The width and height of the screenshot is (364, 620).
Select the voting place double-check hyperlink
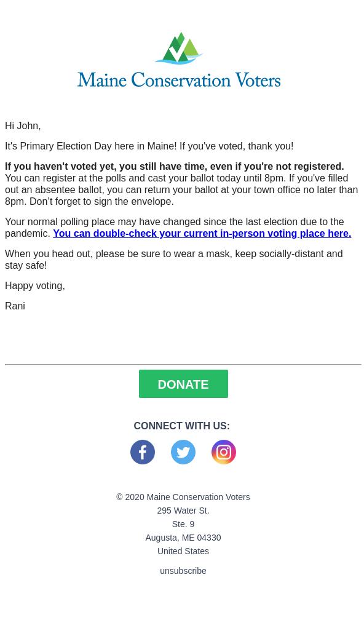[x=202, y=233]
